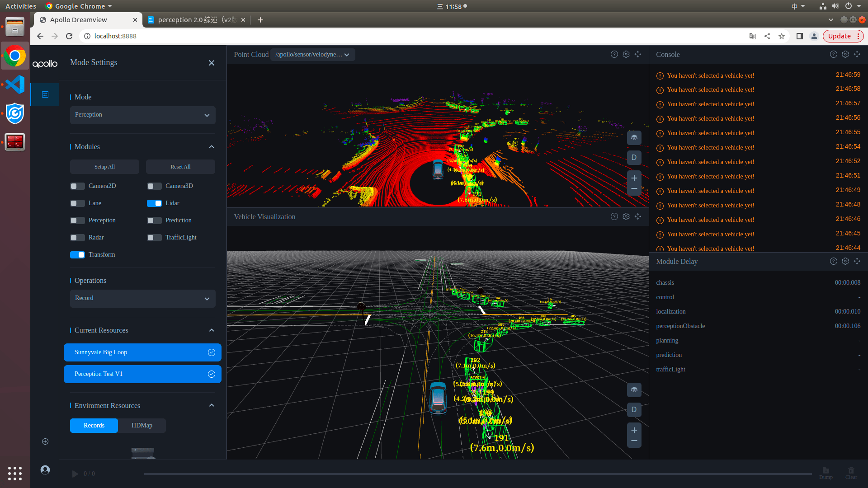Screen dimensions: 868x488
Task: Switch to the HDMap tab
Action: (x=142, y=426)
